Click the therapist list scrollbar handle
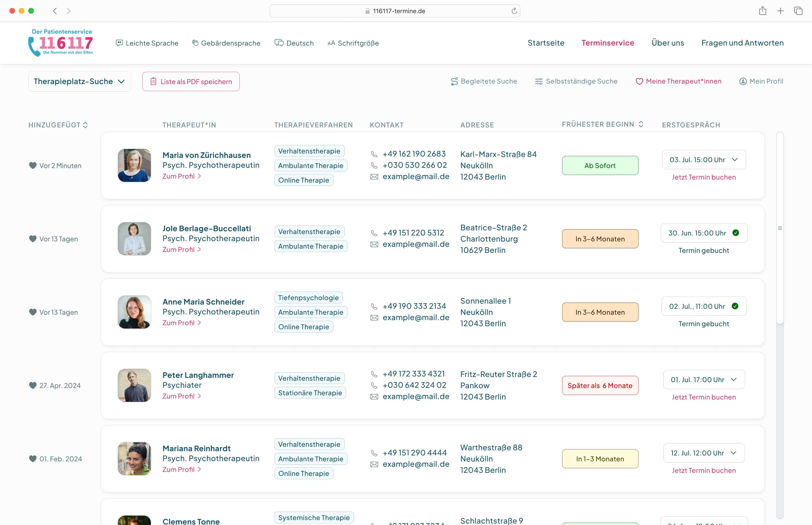The height and width of the screenshot is (525, 812). click(x=780, y=228)
